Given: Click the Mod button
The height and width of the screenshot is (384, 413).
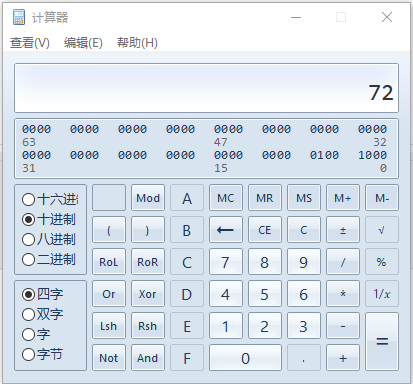Looking at the screenshot, I should [148, 198].
